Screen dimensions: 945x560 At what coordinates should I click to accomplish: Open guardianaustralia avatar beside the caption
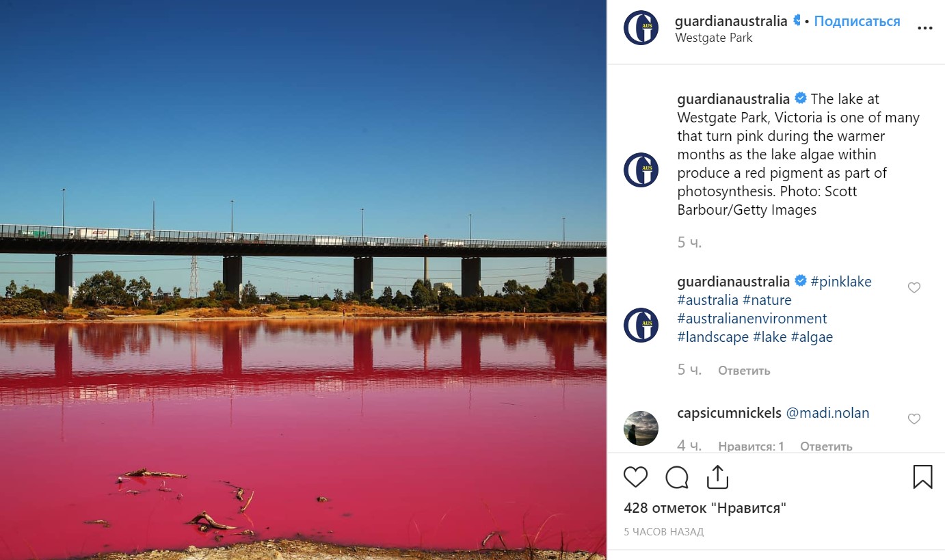641,170
